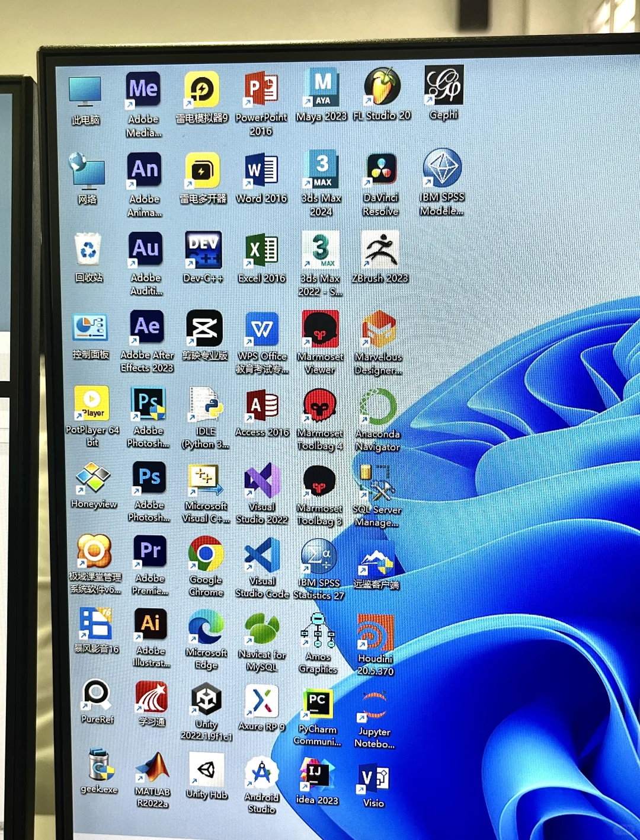Select the SQL Server Management icon
Viewport: 640px width, 840px height.
(x=377, y=483)
